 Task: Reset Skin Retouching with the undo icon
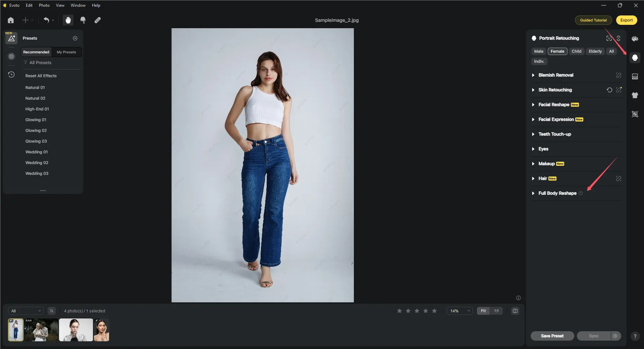tap(609, 90)
